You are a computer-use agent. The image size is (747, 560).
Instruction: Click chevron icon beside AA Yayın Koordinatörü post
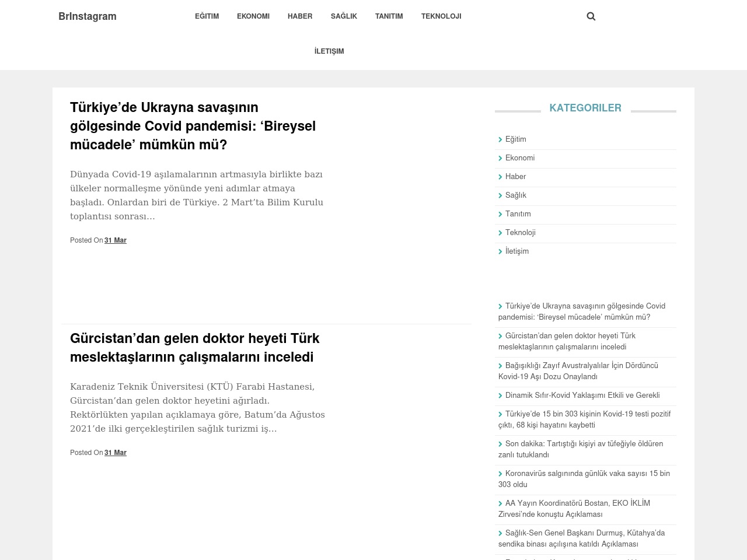pyautogui.click(x=500, y=503)
